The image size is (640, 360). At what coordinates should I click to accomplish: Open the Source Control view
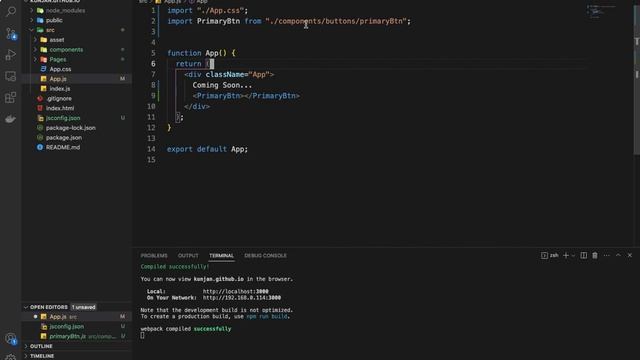(11, 33)
